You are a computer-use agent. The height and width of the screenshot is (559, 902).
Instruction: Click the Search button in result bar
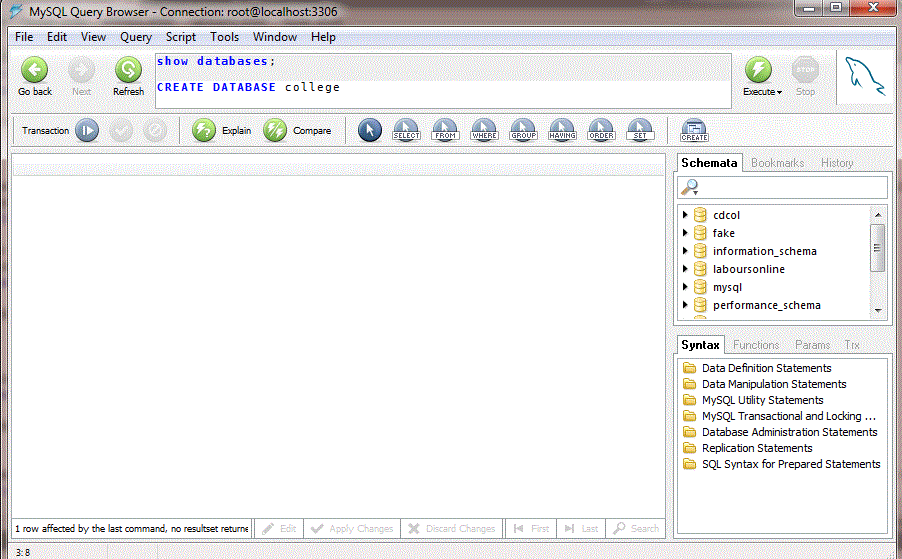(635, 529)
